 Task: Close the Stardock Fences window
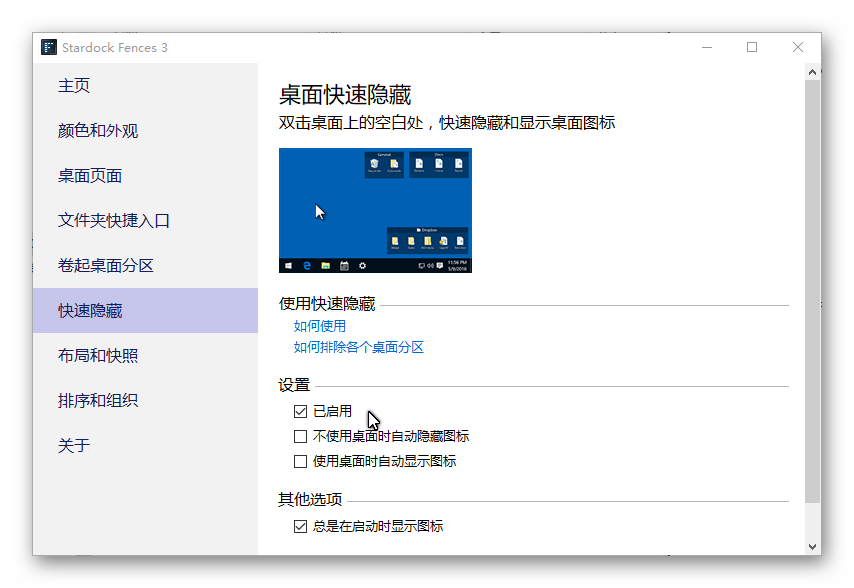point(798,47)
